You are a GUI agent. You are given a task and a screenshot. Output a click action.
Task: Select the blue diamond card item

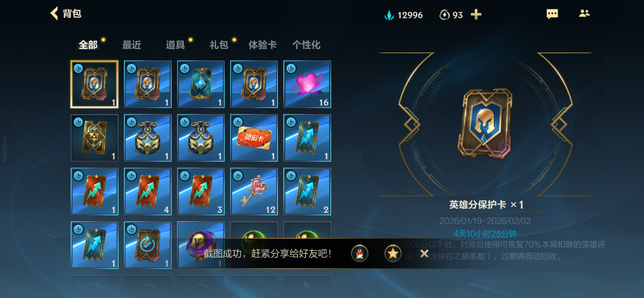tap(201, 84)
